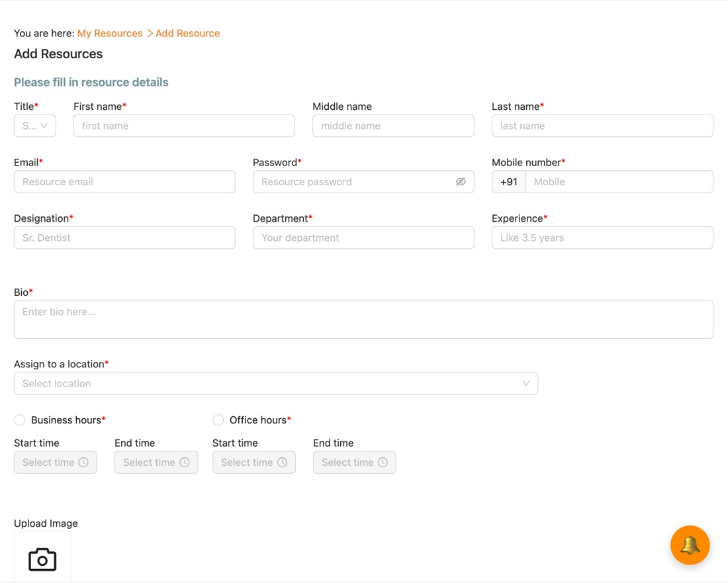
Task: Click the clock icon in Business hours Start time
Action: coord(83,463)
